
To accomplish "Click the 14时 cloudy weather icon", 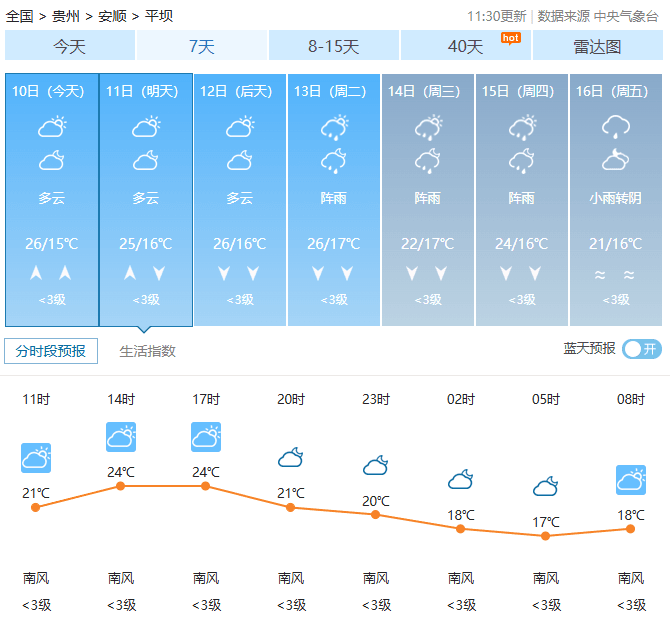I will (121, 437).
